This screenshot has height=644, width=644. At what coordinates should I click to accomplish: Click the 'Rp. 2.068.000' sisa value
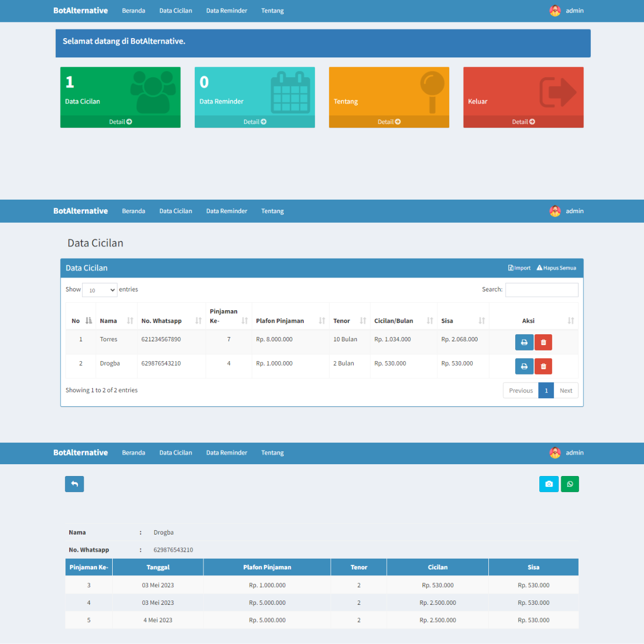pyautogui.click(x=459, y=339)
